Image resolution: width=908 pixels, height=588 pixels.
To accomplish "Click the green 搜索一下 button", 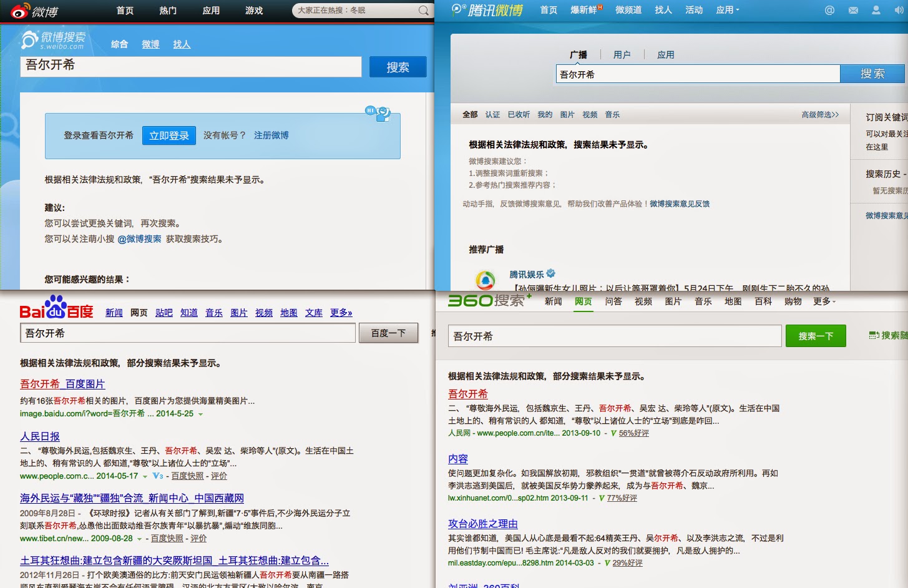I will coord(816,336).
